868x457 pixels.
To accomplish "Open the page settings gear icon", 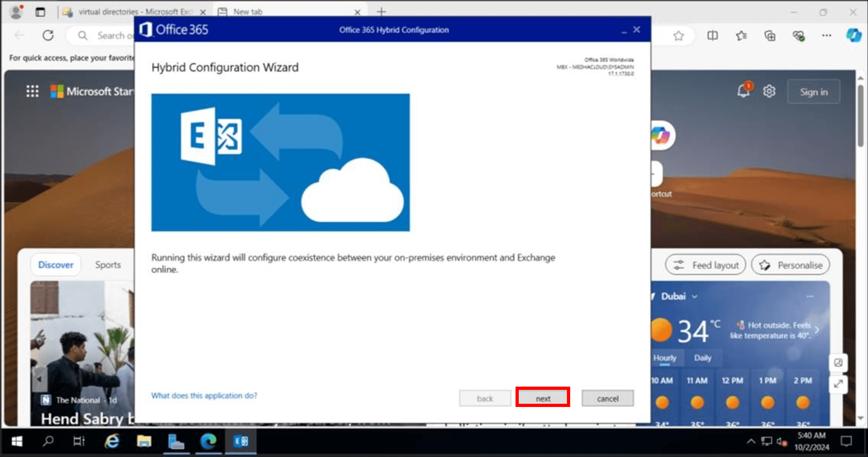I will 769,91.
